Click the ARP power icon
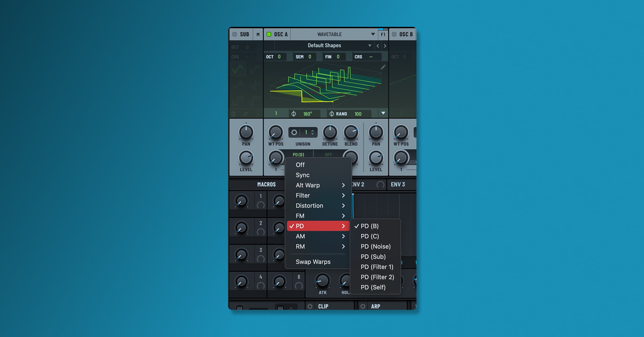The height and width of the screenshot is (337, 644). (x=363, y=306)
